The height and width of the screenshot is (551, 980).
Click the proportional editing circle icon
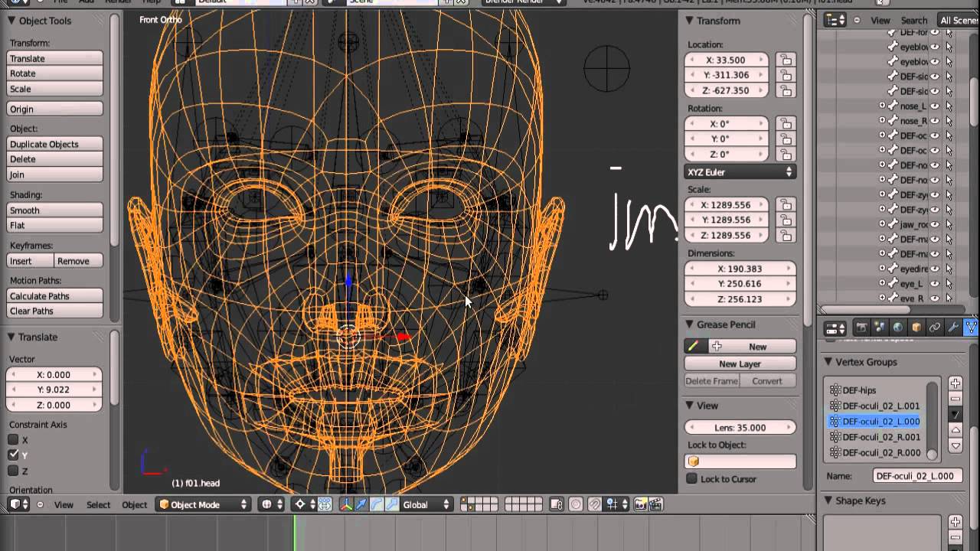pos(575,504)
